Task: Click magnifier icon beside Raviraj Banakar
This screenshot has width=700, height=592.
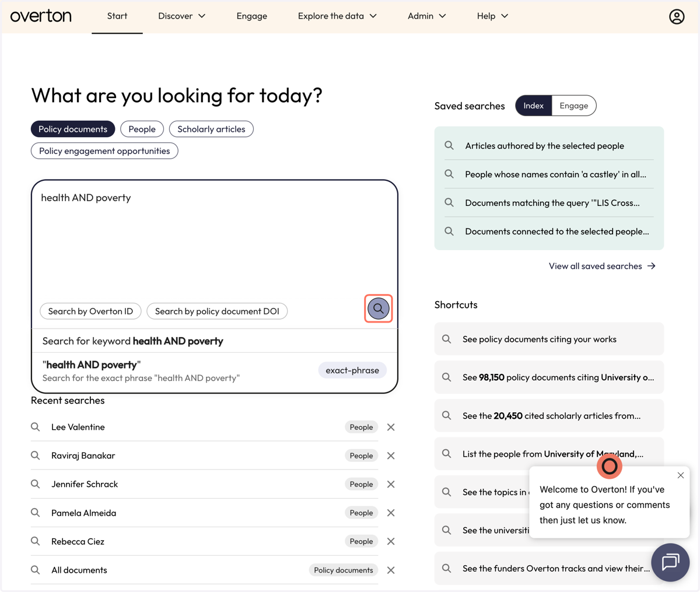Action: click(36, 456)
